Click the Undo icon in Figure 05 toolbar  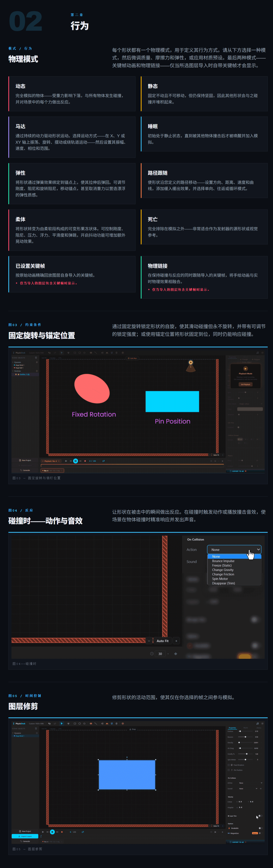click(x=49, y=723)
